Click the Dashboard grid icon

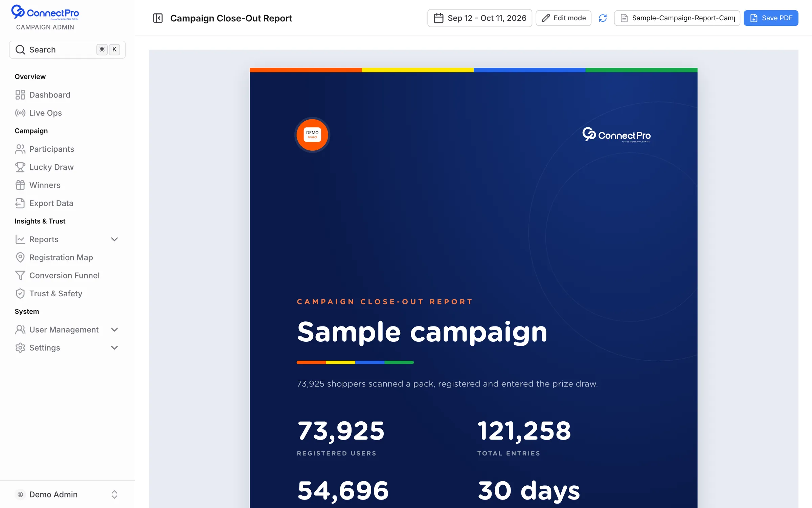point(20,95)
